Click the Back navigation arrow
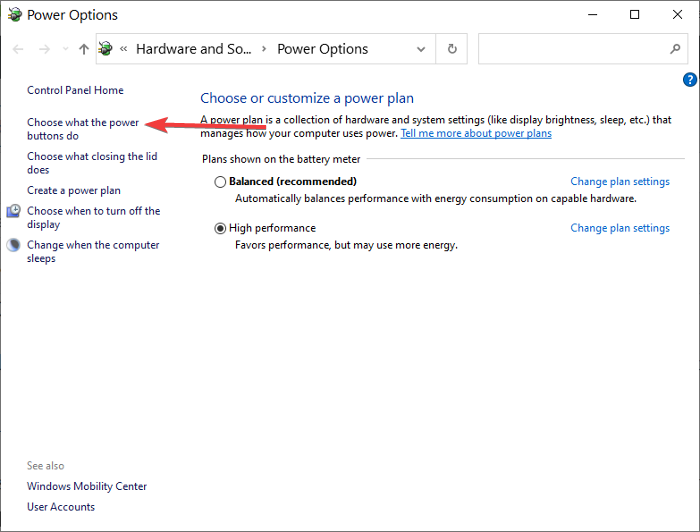 (x=18, y=49)
